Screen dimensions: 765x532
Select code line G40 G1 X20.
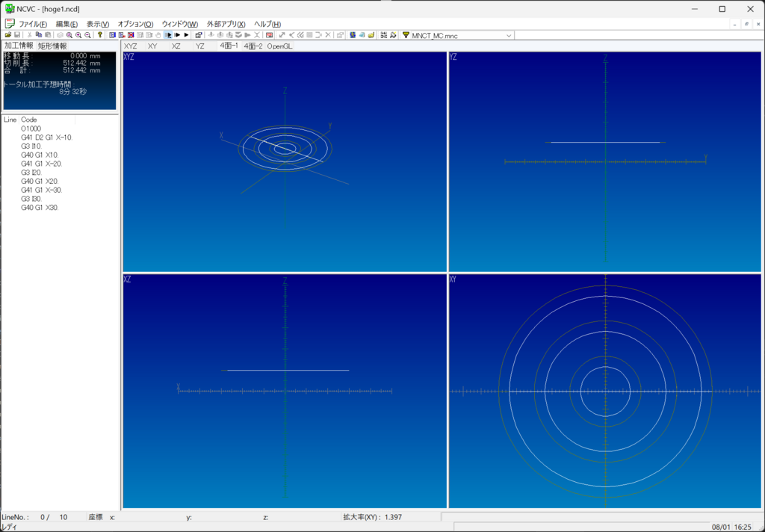[40, 182]
